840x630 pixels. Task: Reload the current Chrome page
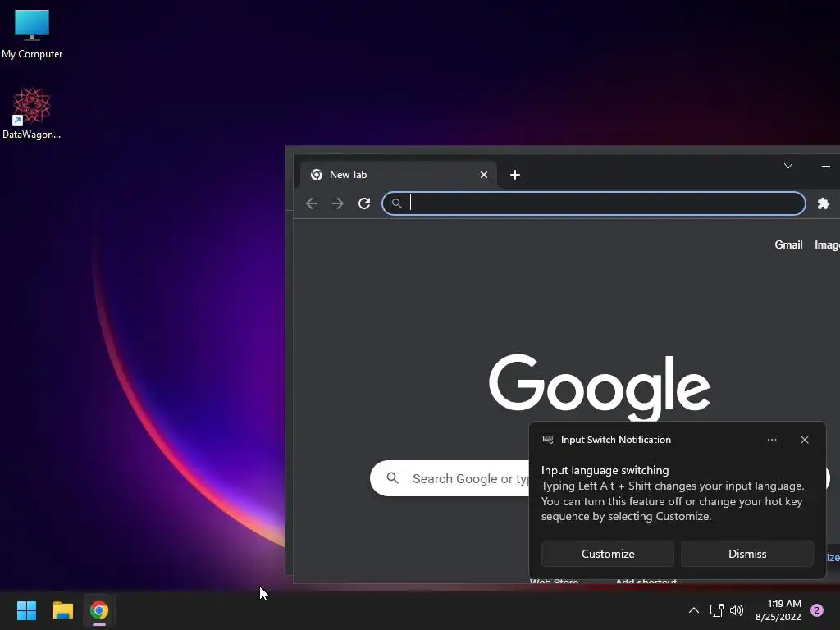(364, 203)
